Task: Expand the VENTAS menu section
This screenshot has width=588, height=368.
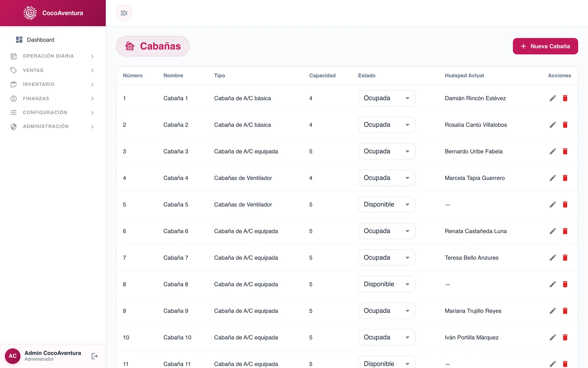Action: [53, 70]
